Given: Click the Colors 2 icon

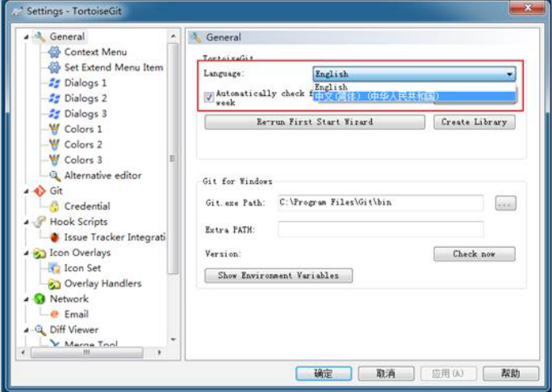Looking at the screenshot, I should [54, 144].
